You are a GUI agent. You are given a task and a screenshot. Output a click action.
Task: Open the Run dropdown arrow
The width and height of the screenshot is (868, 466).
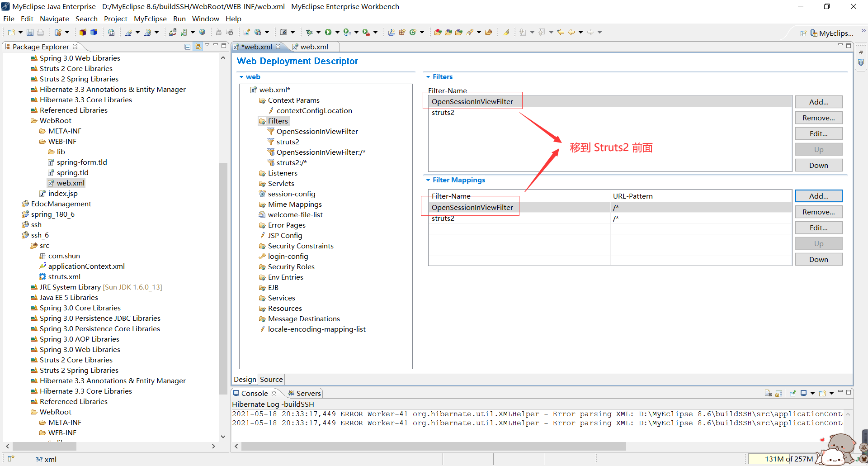click(337, 32)
